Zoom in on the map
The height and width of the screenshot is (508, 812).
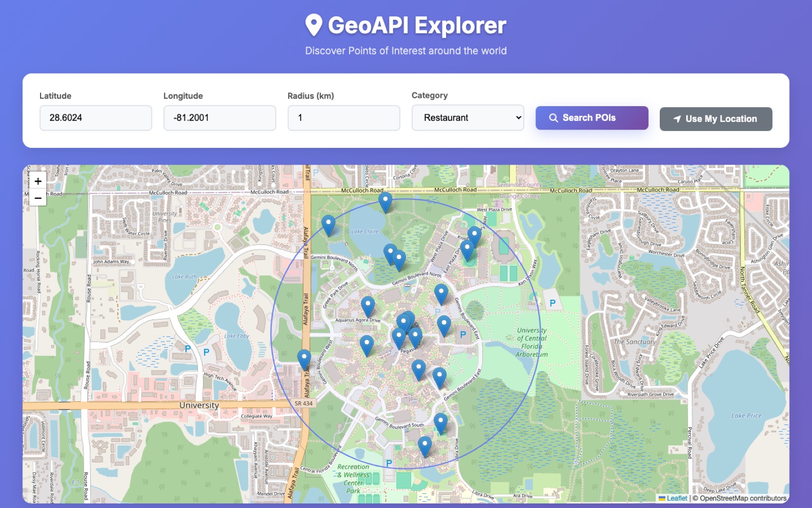point(38,181)
